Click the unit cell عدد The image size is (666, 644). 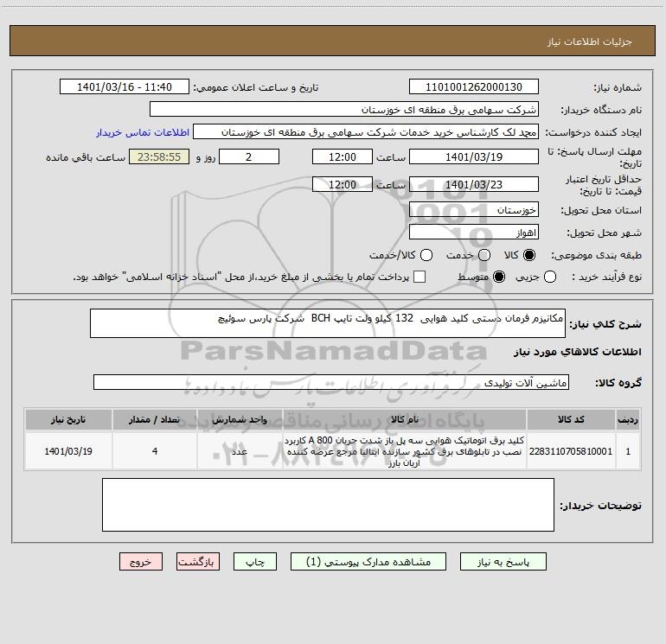click(240, 451)
